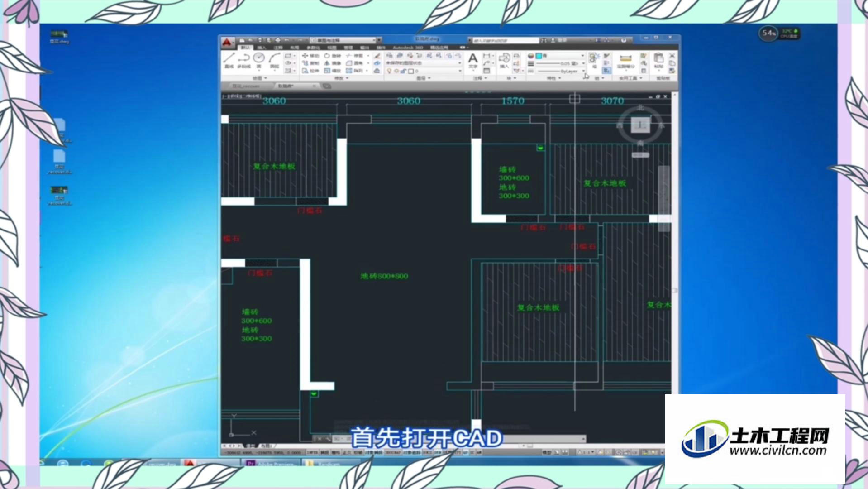
Task: Click the Help question mark button
Action: pyautogui.click(x=623, y=40)
